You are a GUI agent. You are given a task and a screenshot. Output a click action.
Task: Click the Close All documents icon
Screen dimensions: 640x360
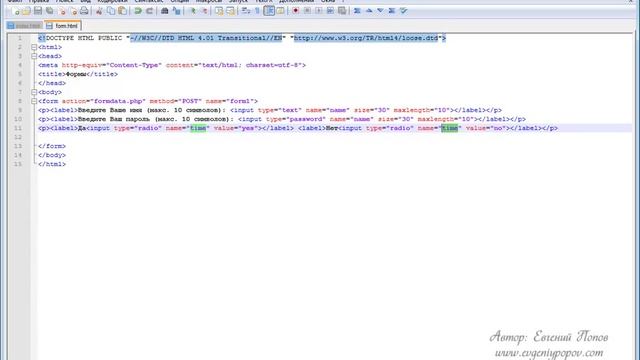(x=73, y=11)
